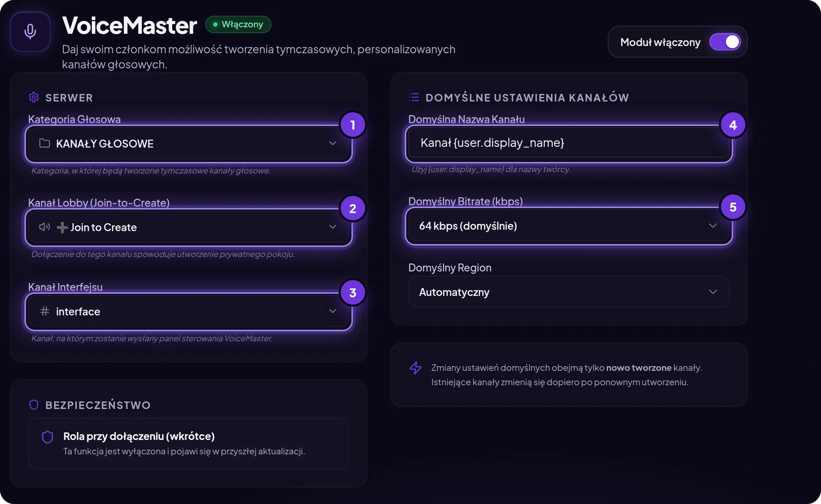The height and width of the screenshot is (504, 821).
Task: Click the plus icon before Join to Create
Action: tap(62, 227)
